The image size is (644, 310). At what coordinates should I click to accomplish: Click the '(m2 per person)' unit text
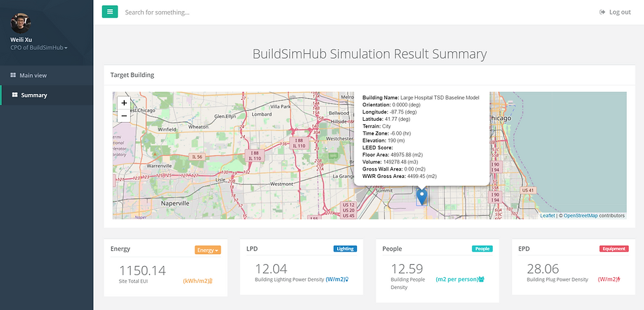(x=457, y=279)
